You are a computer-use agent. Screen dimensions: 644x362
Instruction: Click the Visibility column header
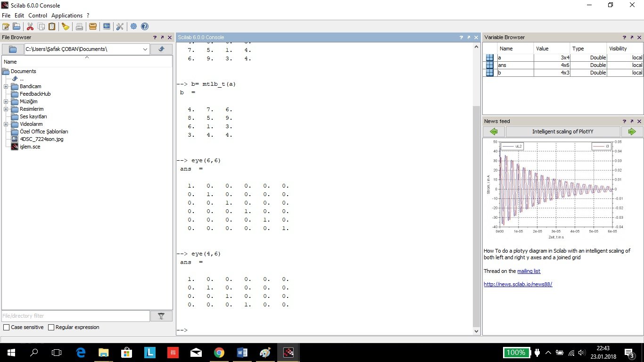click(x=625, y=49)
